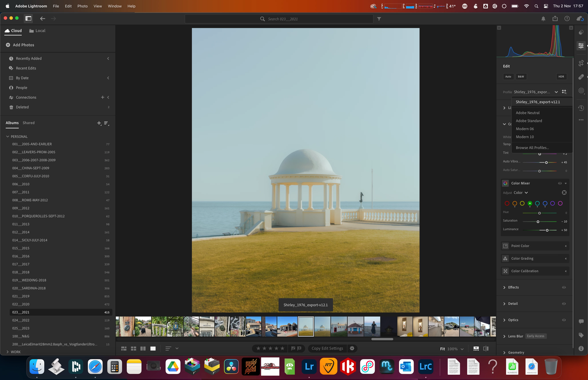
Task: Click the filter funnel icon
Action: coord(379,19)
